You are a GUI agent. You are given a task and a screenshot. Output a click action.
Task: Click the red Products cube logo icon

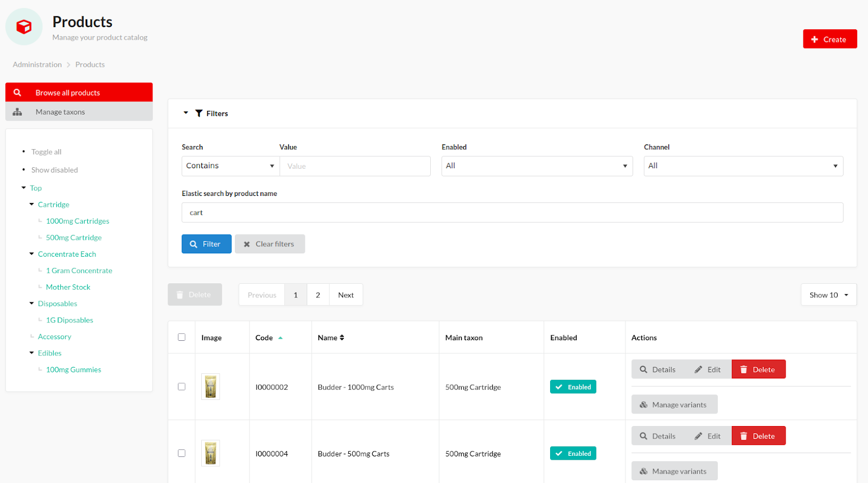pos(24,27)
